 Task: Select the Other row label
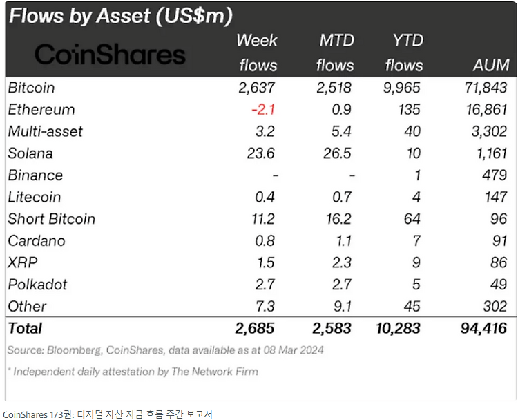pyautogui.click(x=27, y=306)
